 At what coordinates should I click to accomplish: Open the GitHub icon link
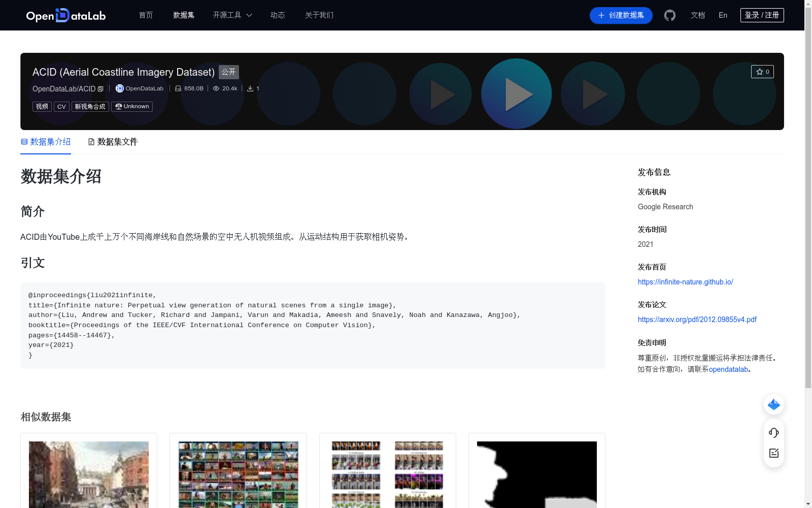670,15
